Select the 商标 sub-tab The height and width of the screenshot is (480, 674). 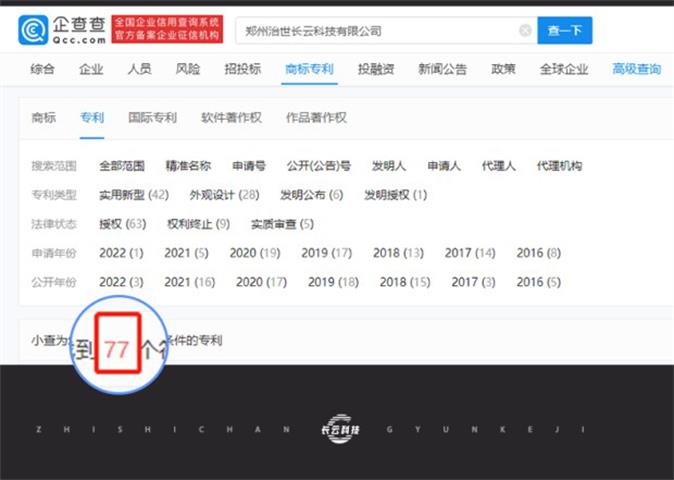point(43,117)
